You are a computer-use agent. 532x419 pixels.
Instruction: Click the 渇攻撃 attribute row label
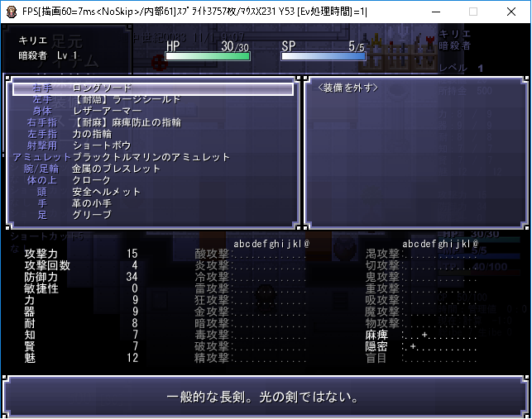382,254
